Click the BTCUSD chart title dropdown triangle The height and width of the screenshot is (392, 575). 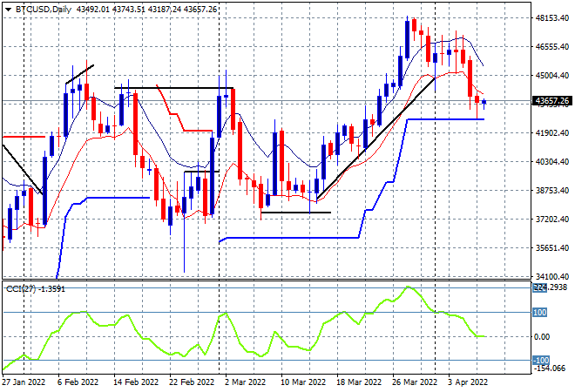tap(9, 10)
